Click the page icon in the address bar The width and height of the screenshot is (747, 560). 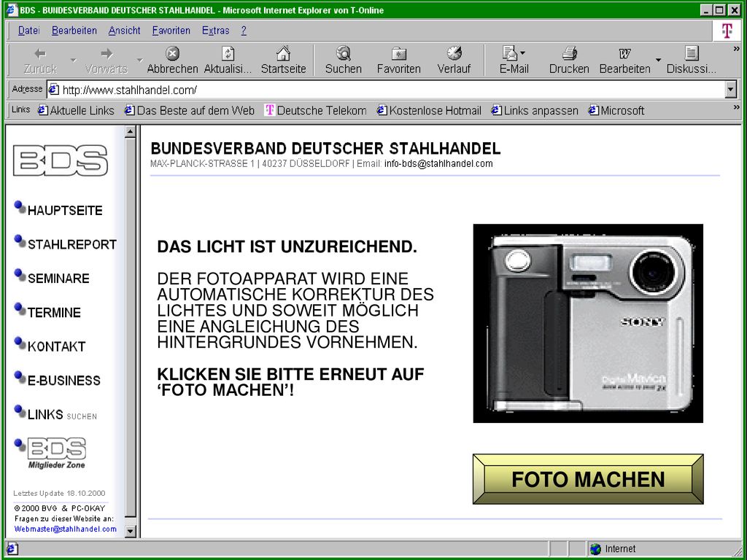point(54,89)
